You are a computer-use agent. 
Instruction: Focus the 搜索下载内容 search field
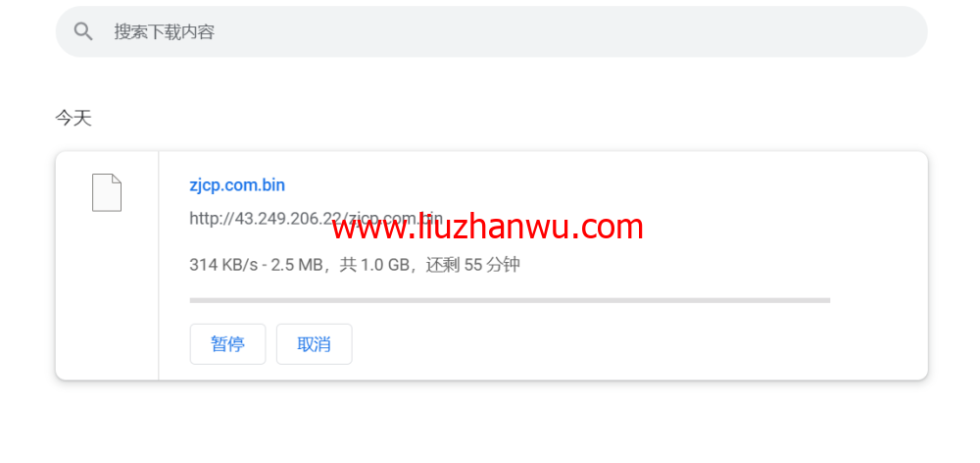coord(491,31)
